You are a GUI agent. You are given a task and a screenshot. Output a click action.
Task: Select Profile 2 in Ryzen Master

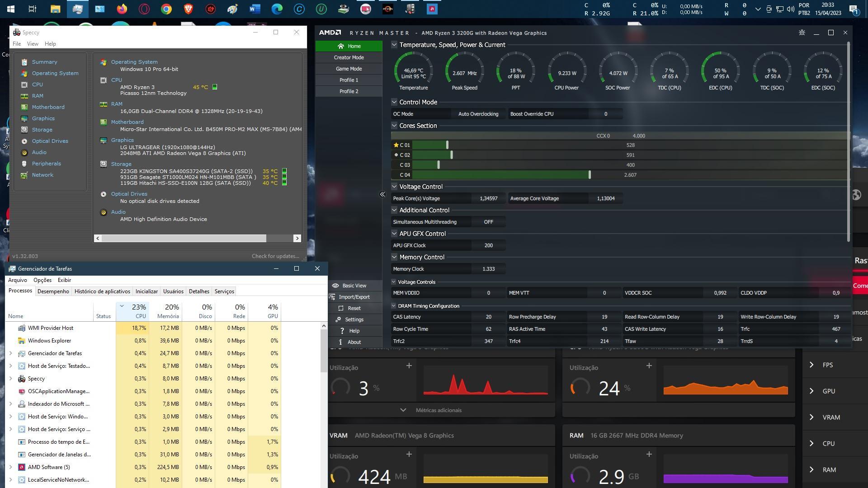pyautogui.click(x=349, y=91)
